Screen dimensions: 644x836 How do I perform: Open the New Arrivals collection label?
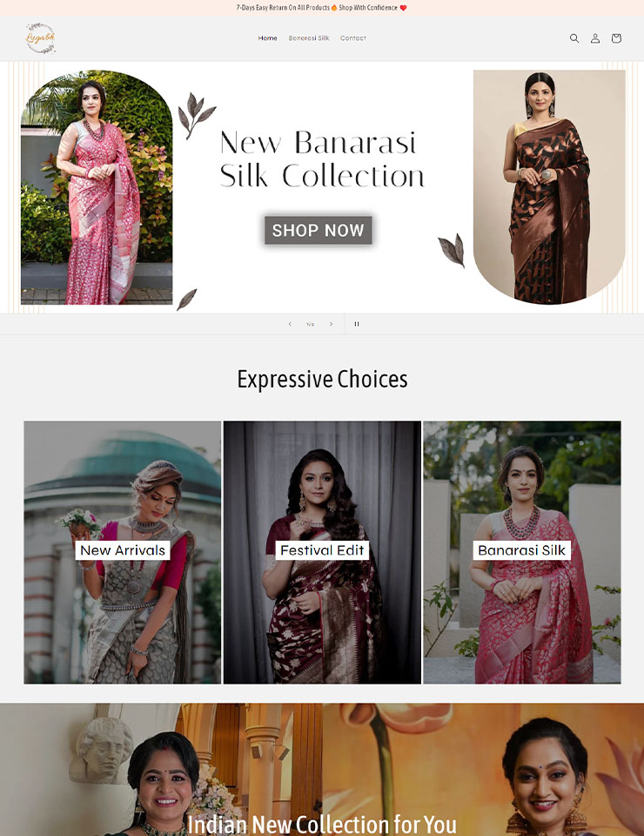(123, 550)
